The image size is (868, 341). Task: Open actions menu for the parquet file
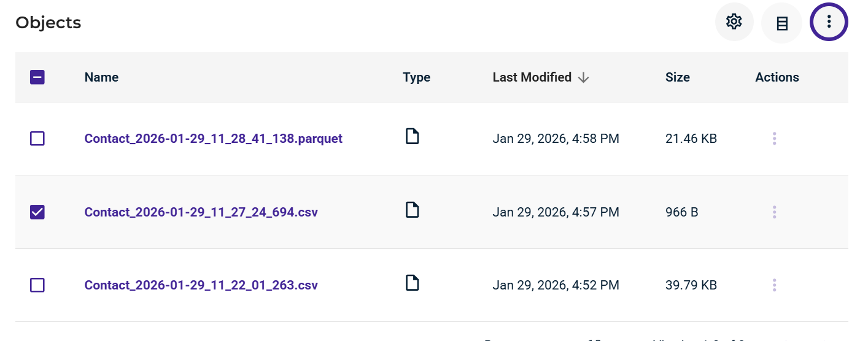tap(774, 139)
